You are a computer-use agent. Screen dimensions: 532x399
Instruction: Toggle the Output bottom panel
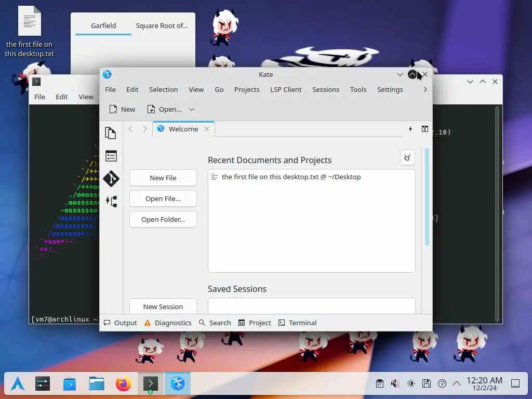click(121, 323)
